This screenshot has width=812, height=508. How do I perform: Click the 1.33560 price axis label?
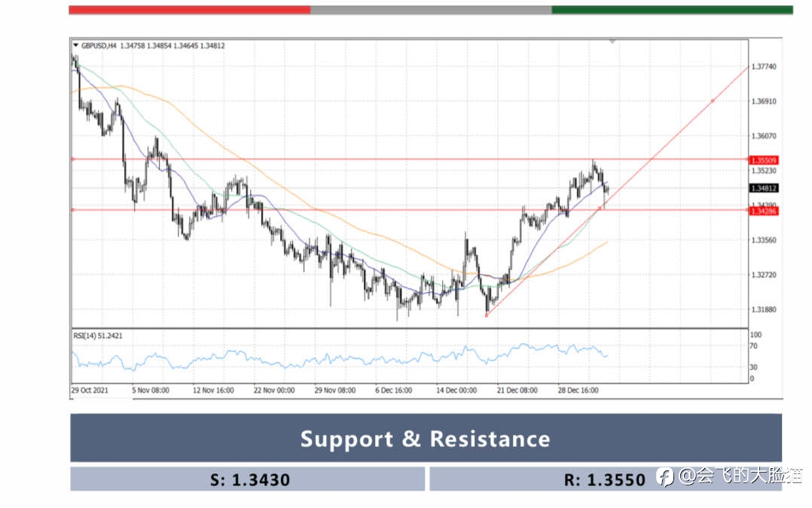click(x=764, y=240)
